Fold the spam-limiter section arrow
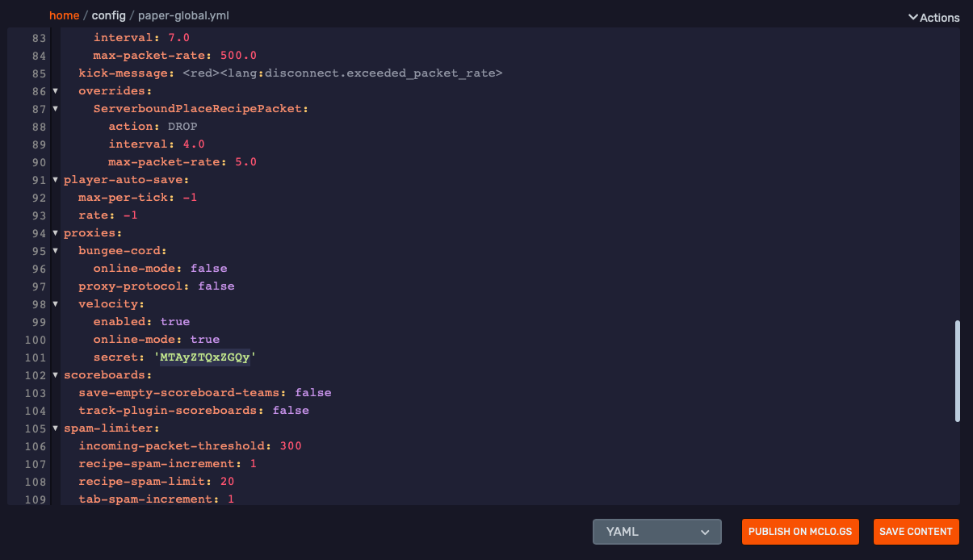 click(x=56, y=428)
